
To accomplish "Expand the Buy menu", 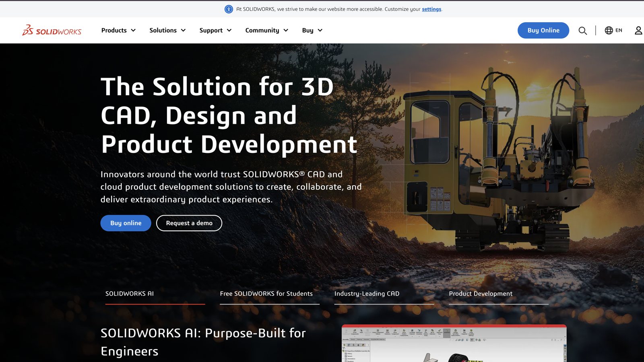I will click(312, 30).
